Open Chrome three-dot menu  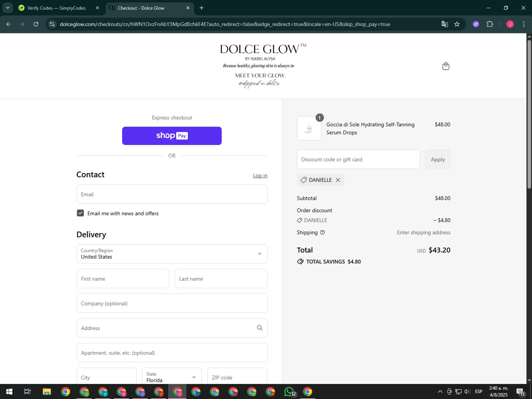524,24
